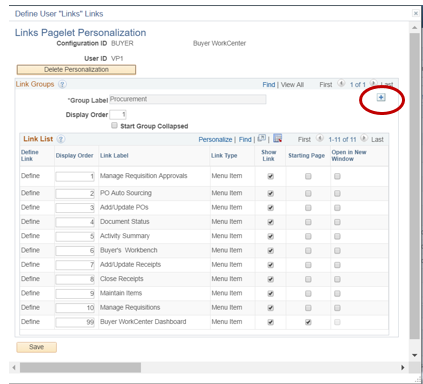Open Define link for Manage Requisition Approvals

30,176
